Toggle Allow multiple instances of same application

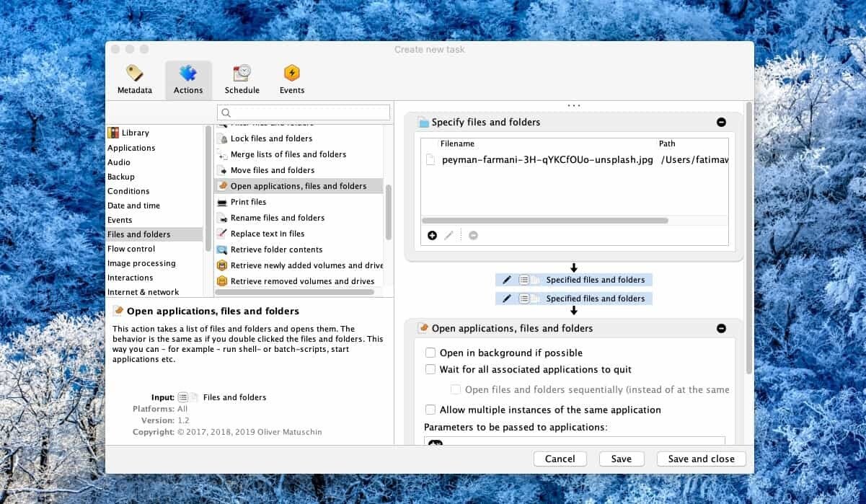(430, 410)
